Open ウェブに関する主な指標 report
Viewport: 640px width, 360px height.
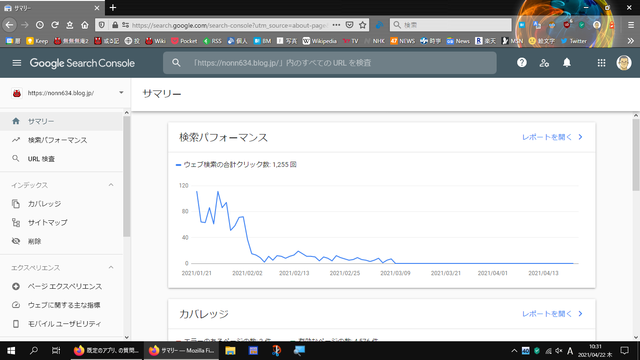[x=61, y=305]
